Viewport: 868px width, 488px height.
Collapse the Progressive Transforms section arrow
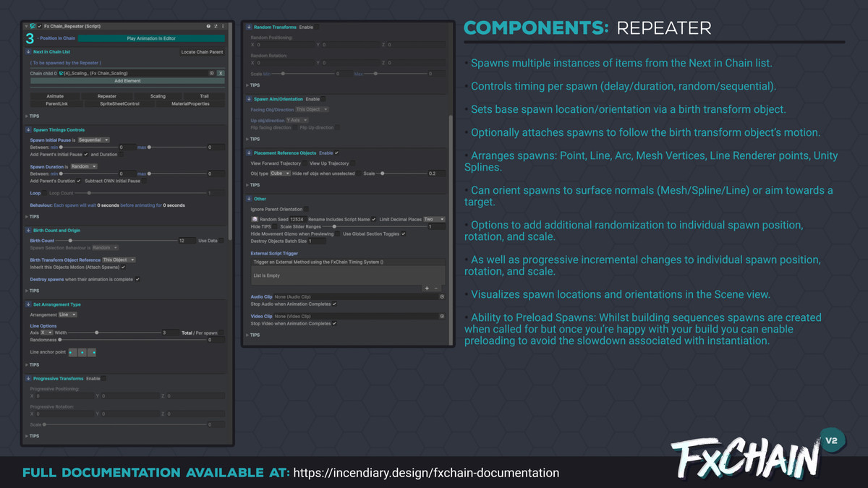point(27,378)
